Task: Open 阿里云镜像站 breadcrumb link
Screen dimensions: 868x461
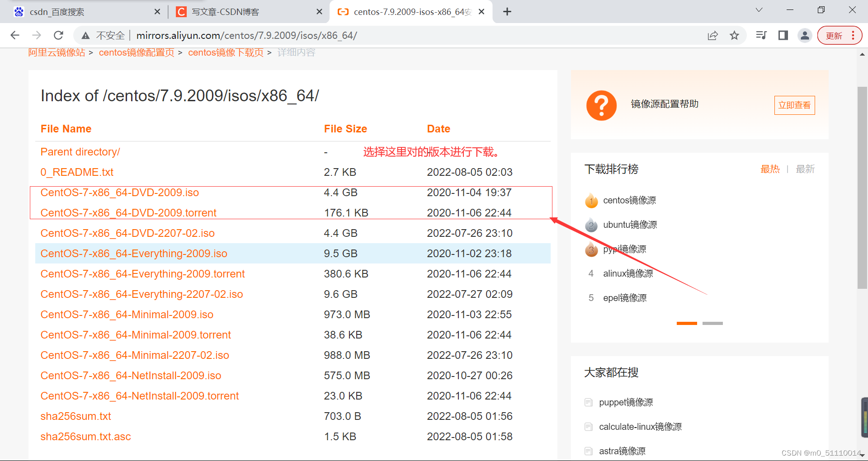Action: 57,52
